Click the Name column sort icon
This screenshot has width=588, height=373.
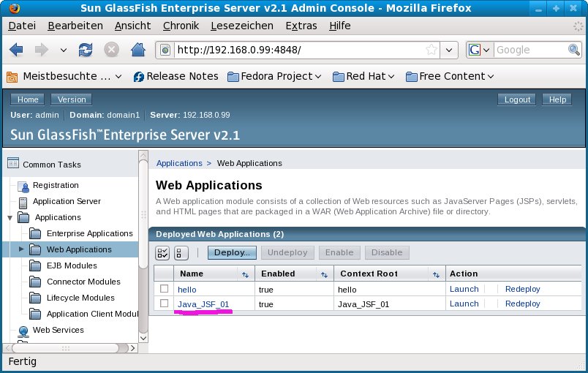tap(245, 274)
